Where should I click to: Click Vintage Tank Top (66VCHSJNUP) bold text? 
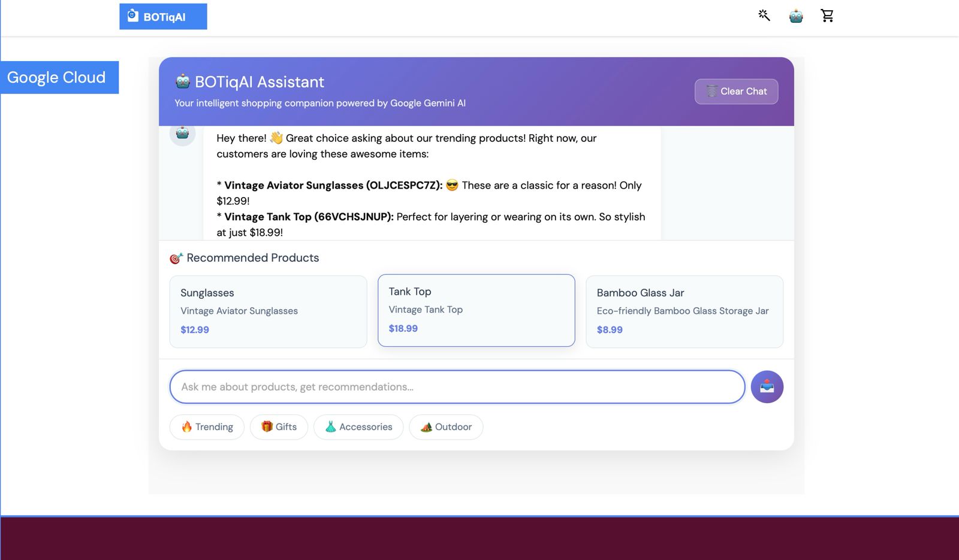pos(309,217)
